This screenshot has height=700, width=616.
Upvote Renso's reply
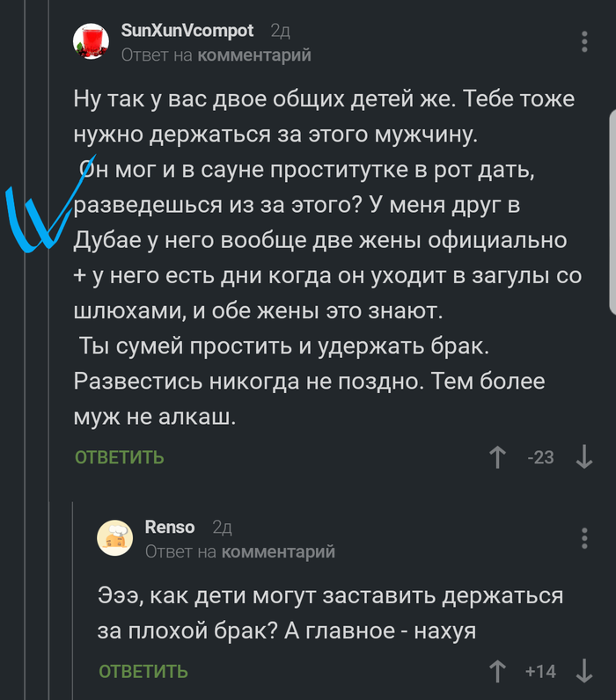pos(497,672)
